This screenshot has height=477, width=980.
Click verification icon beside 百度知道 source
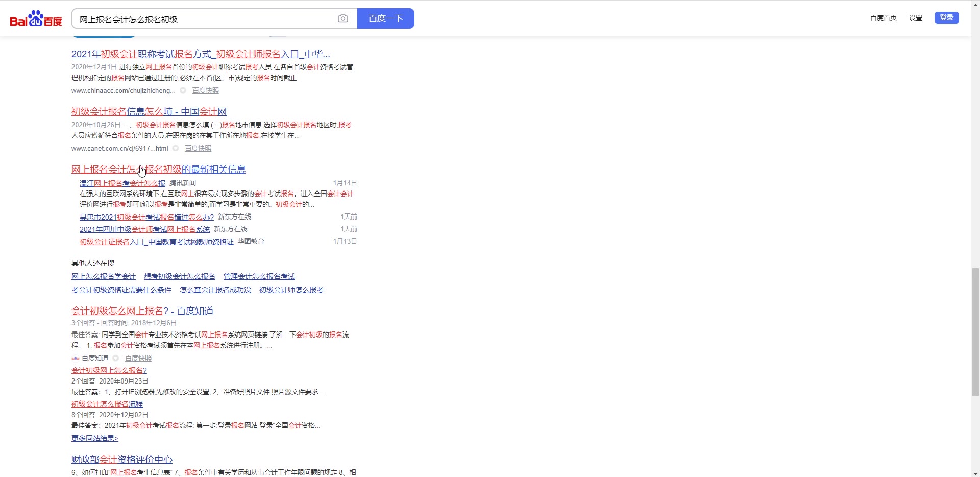116,359
